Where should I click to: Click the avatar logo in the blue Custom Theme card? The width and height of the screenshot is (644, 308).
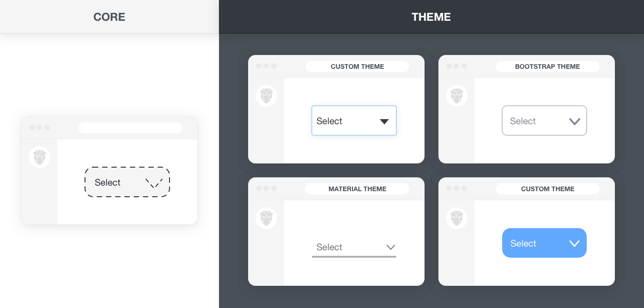pyautogui.click(x=457, y=218)
